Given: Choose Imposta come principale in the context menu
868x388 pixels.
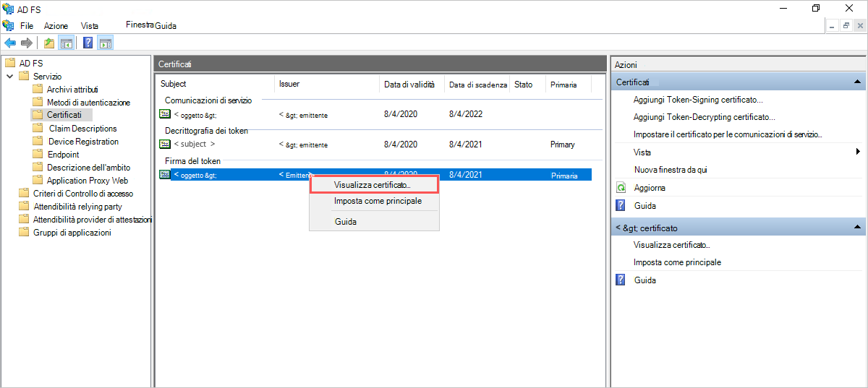Looking at the screenshot, I should [374, 201].
